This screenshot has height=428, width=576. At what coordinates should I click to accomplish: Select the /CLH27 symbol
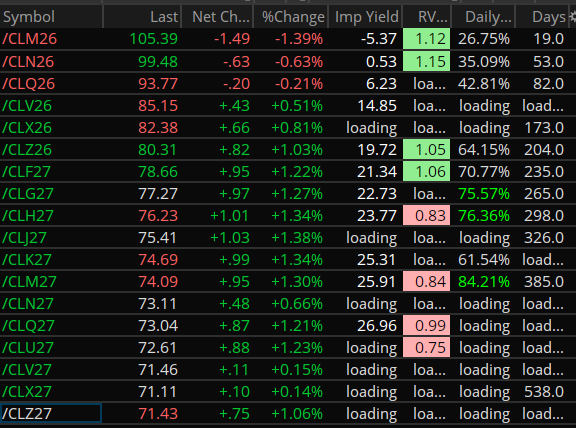(x=28, y=216)
